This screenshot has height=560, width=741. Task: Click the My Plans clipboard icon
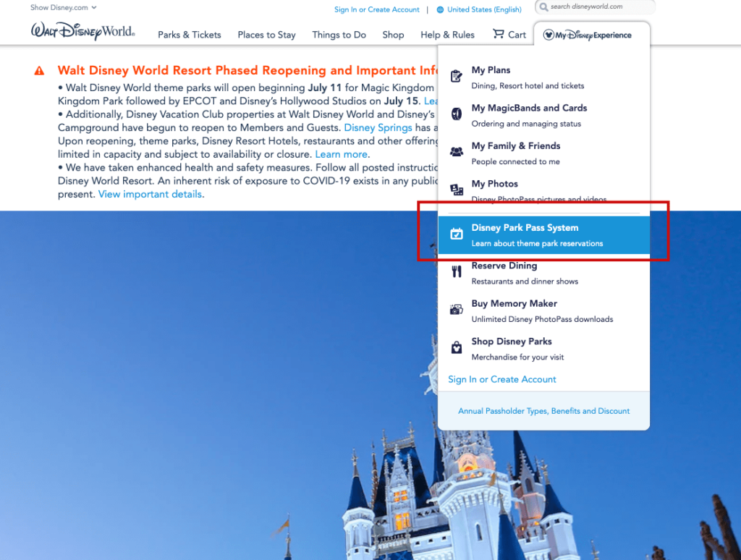point(456,76)
